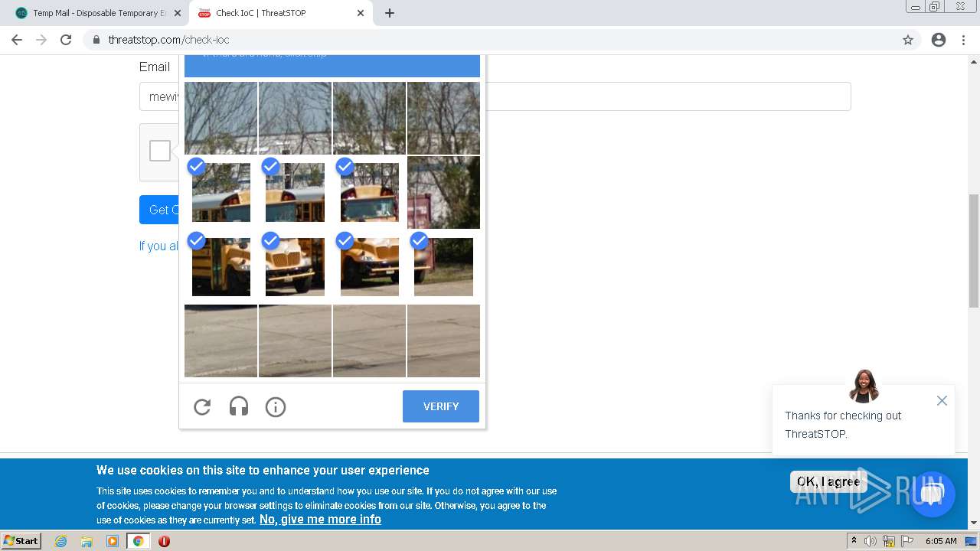This screenshot has width=980, height=551.
Task: Open volume control in system tray
Action: (x=871, y=541)
